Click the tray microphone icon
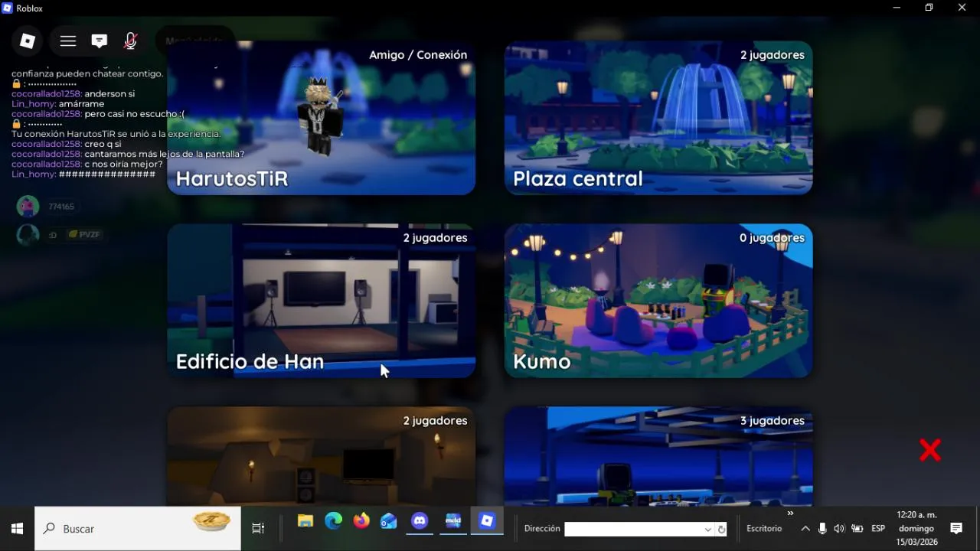The image size is (980, 551). coord(822,529)
